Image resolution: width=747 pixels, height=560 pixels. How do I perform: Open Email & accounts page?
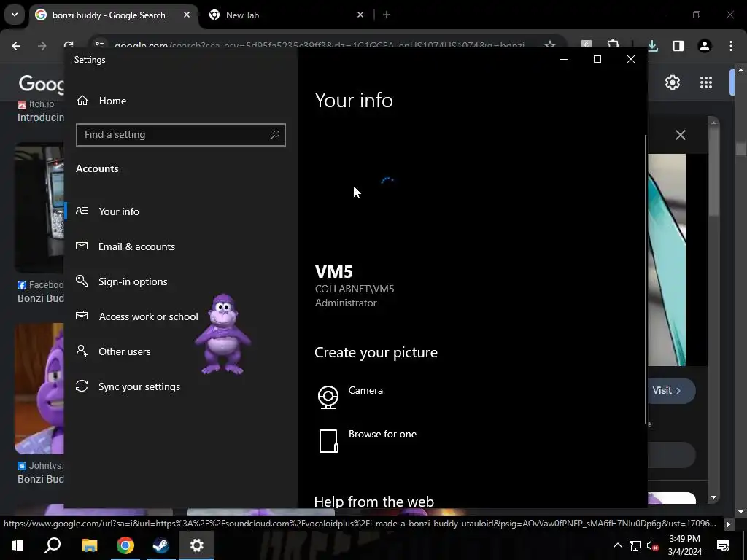coord(136,246)
